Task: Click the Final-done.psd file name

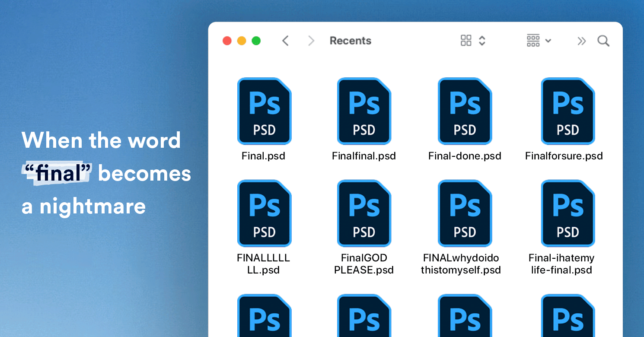Action: [x=465, y=156]
